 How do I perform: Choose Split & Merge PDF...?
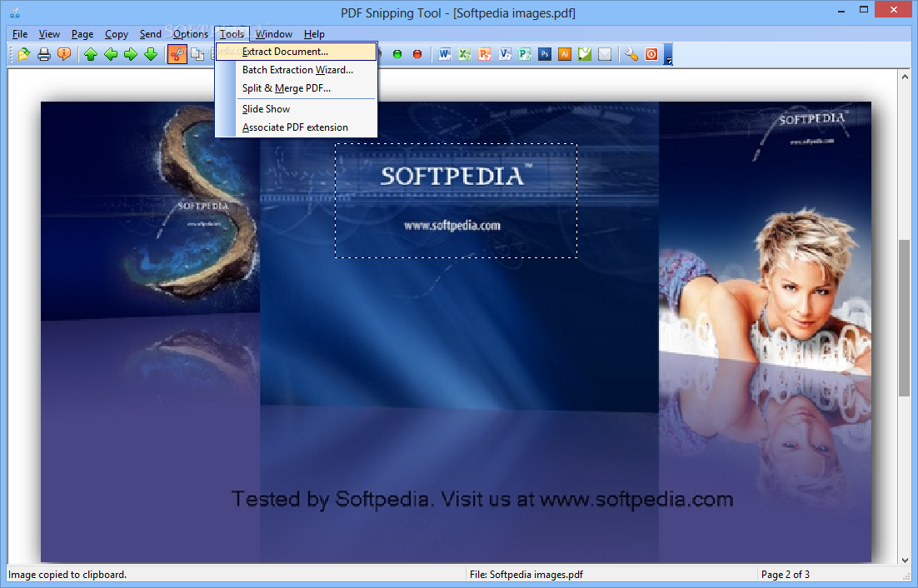(297, 88)
